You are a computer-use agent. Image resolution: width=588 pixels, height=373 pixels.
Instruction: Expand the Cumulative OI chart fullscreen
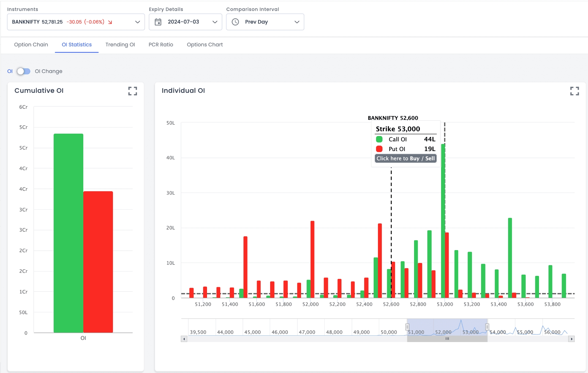(x=132, y=91)
